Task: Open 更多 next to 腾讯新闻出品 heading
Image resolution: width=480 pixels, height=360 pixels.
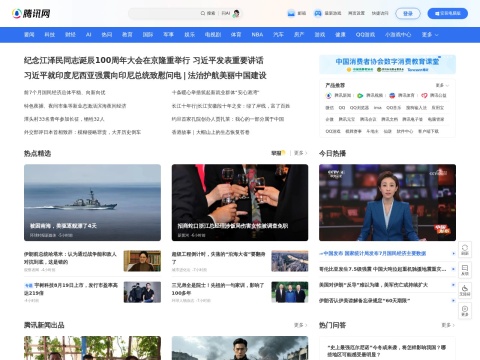Action: point(300,325)
